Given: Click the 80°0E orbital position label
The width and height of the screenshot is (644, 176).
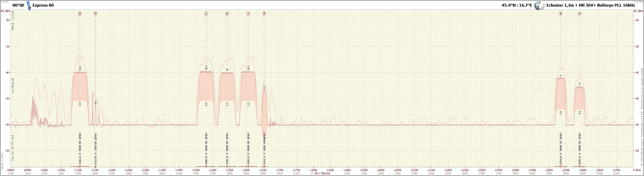Looking at the screenshot, I should click(x=18, y=5).
